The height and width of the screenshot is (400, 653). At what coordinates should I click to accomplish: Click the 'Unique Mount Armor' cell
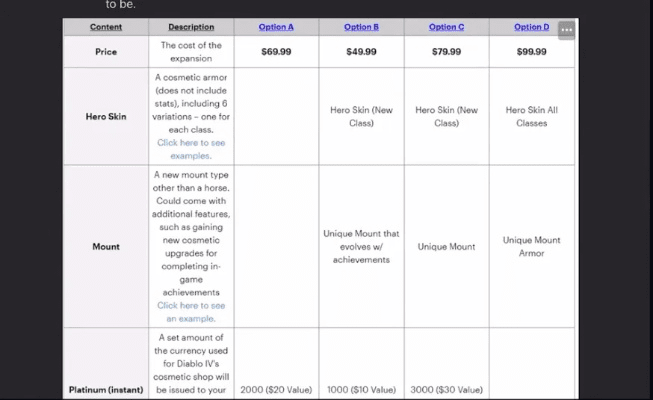pos(531,246)
